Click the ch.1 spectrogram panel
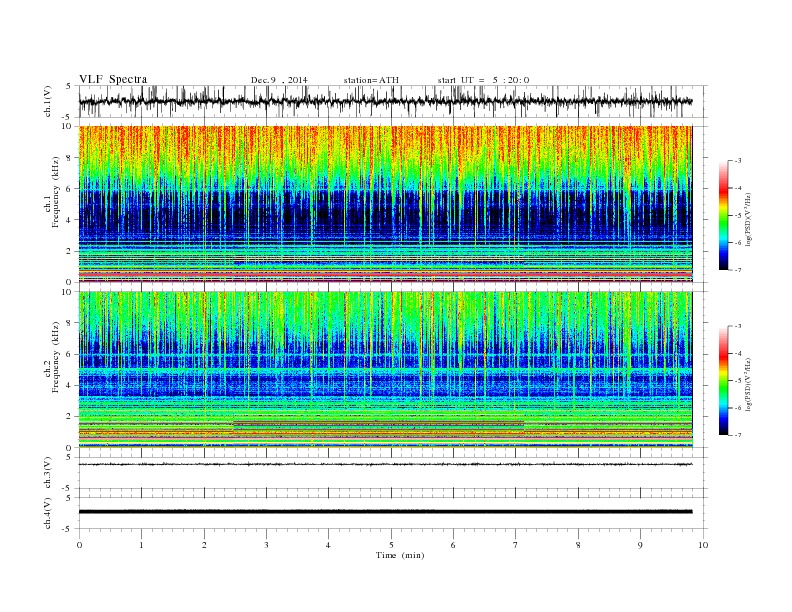The width and height of the screenshot is (792, 612). pyautogui.click(x=385, y=204)
